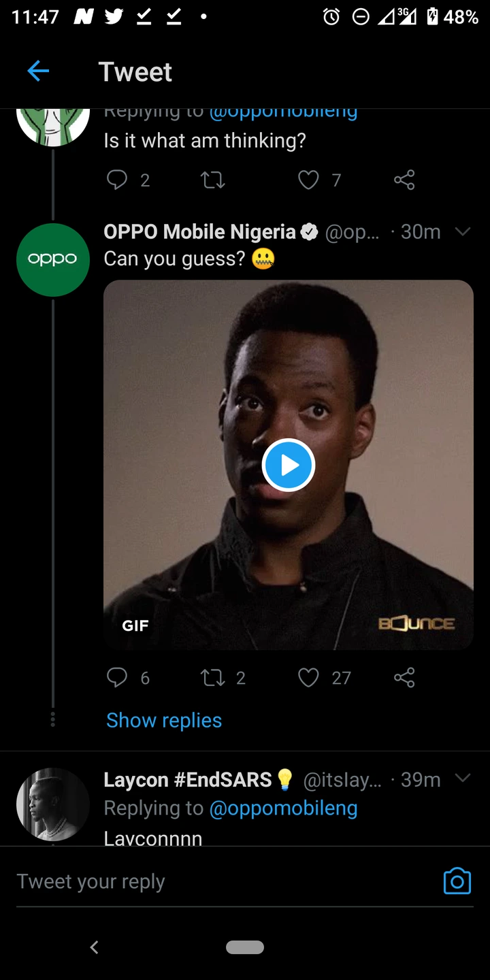This screenshot has width=490, height=980.
Task: Retweet OPPO Mobile Nigeria's GIF tweet
Action: (212, 677)
